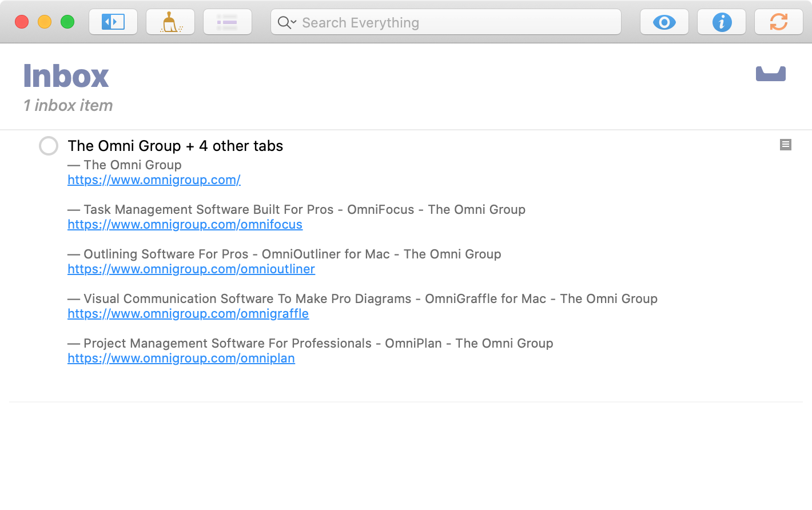Click the 'Outlining Software For Pros' note line
The height and width of the screenshot is (510, 812).
click(284, 254)
